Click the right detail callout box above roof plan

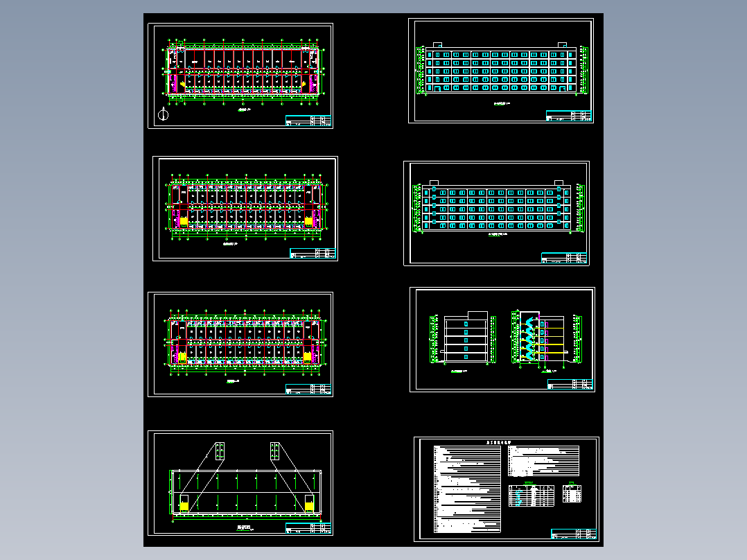pos(275,451)
